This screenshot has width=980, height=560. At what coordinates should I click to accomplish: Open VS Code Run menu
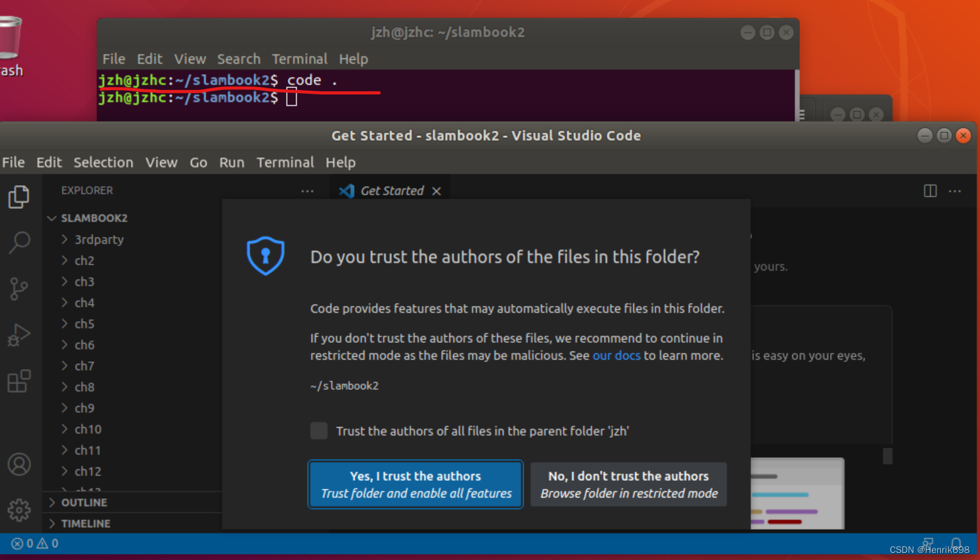[x=232, y=162]
